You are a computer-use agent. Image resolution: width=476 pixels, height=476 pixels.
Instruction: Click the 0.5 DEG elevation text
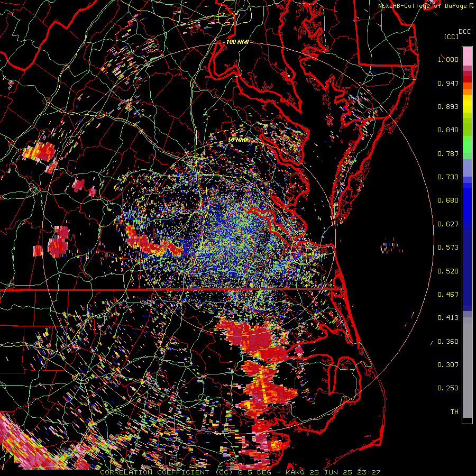pyautogui.click(x=254, y=472)
